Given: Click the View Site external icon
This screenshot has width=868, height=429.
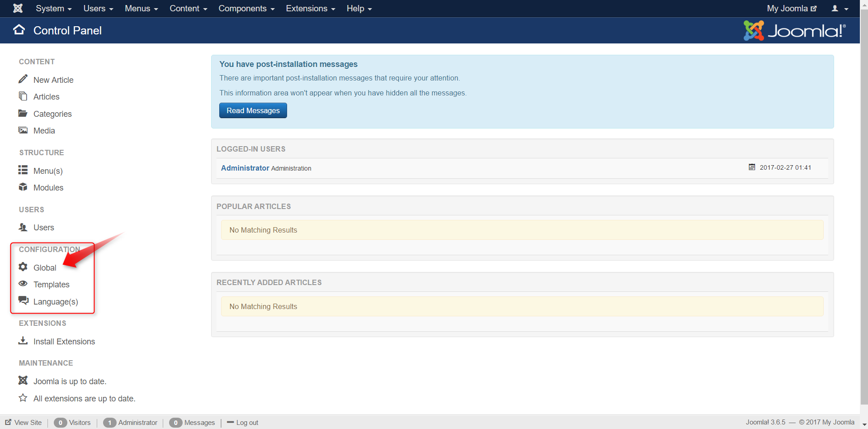Looking at the screenshot, I should tap(8, 422).
